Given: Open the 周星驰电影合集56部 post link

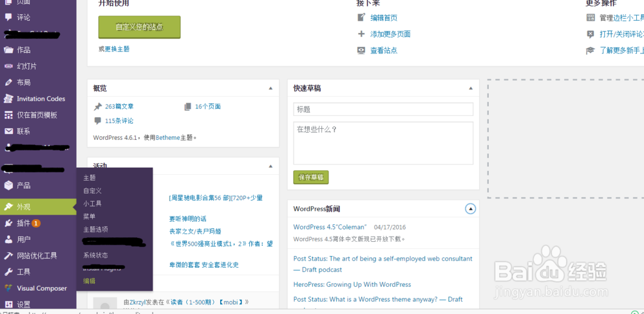Looking at the screenshot, I should [x=216, y=198].
